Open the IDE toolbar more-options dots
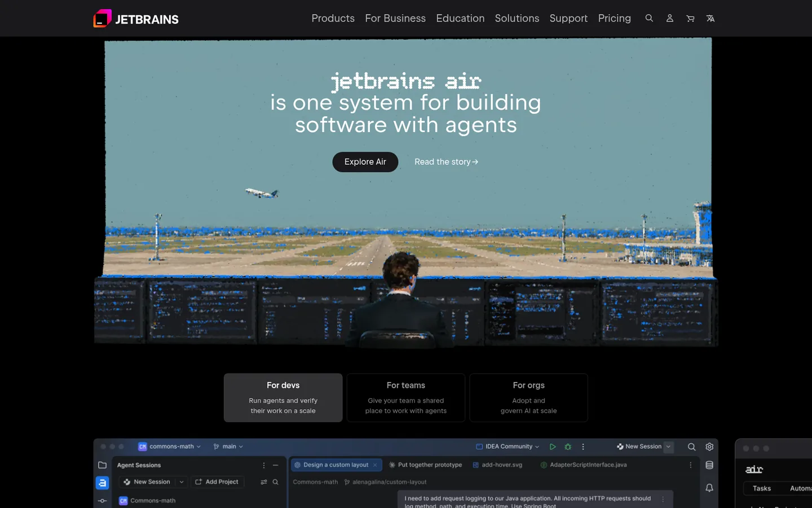Screen dimensions: 812x508 583,446
